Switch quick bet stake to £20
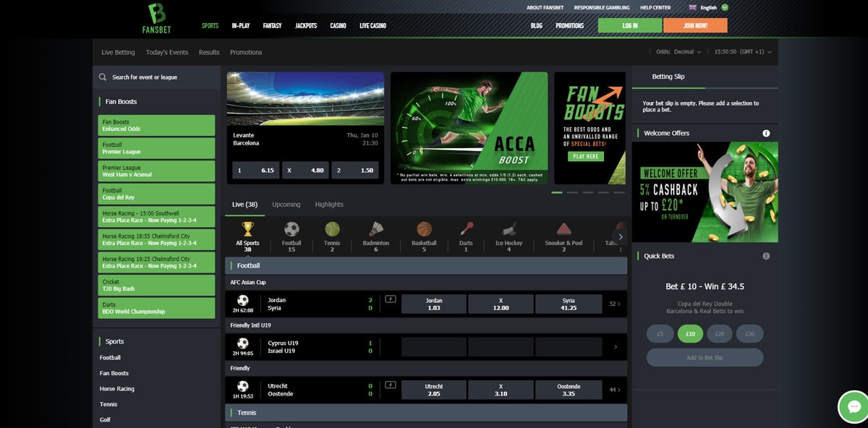868x428 pixels. coord(720,333)
